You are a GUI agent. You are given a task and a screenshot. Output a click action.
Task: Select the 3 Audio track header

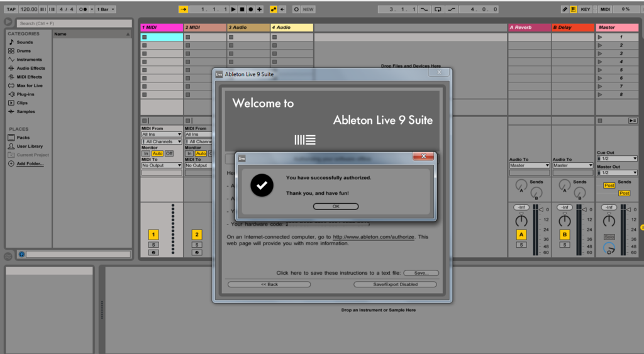pyautogui.click(x=248, y=28)
